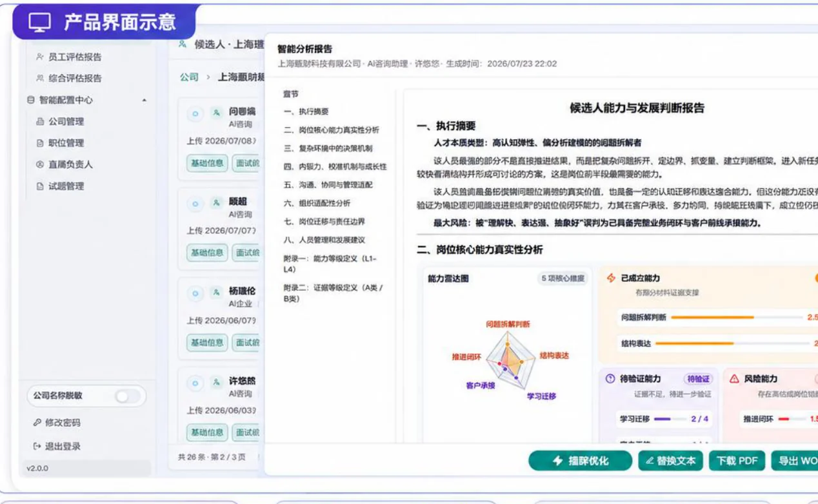Jump to 附录一：能力等级定义
This screenshot has height=504, width=818.
point(330,264)
